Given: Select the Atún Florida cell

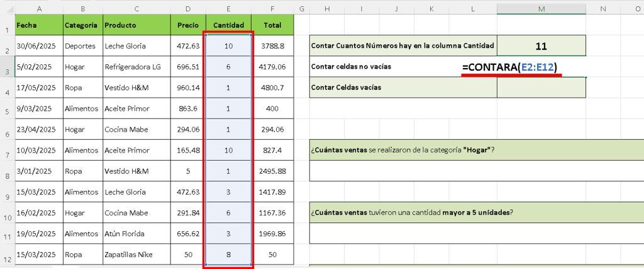Looking at the screenshot, I should (136, 233).
